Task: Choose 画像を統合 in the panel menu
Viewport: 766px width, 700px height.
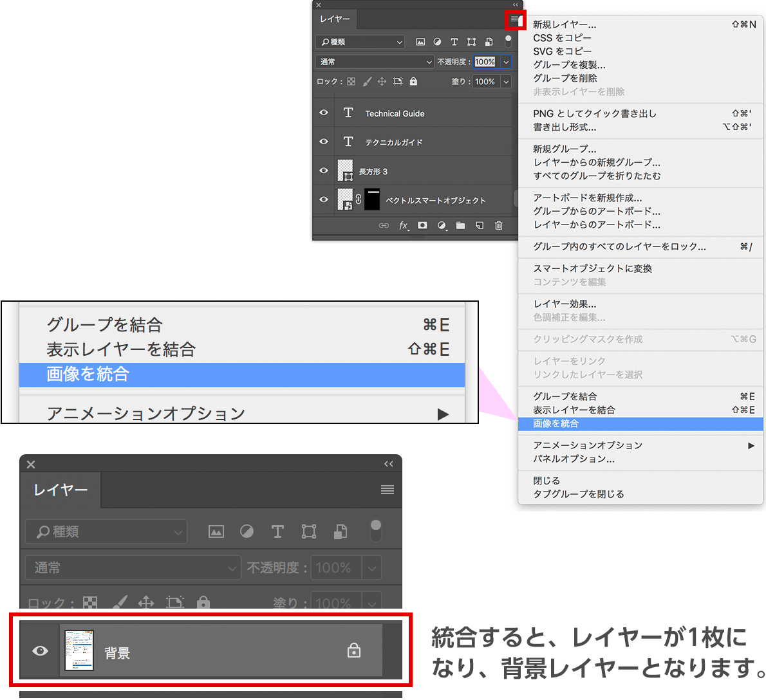Action: 640,424
